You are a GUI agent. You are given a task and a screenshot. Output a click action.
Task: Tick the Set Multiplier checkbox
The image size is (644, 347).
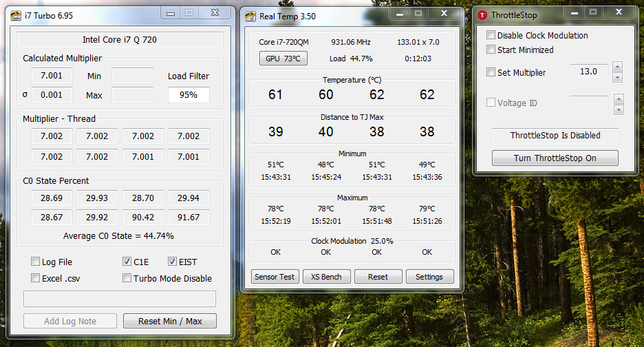tap(491, 72)
